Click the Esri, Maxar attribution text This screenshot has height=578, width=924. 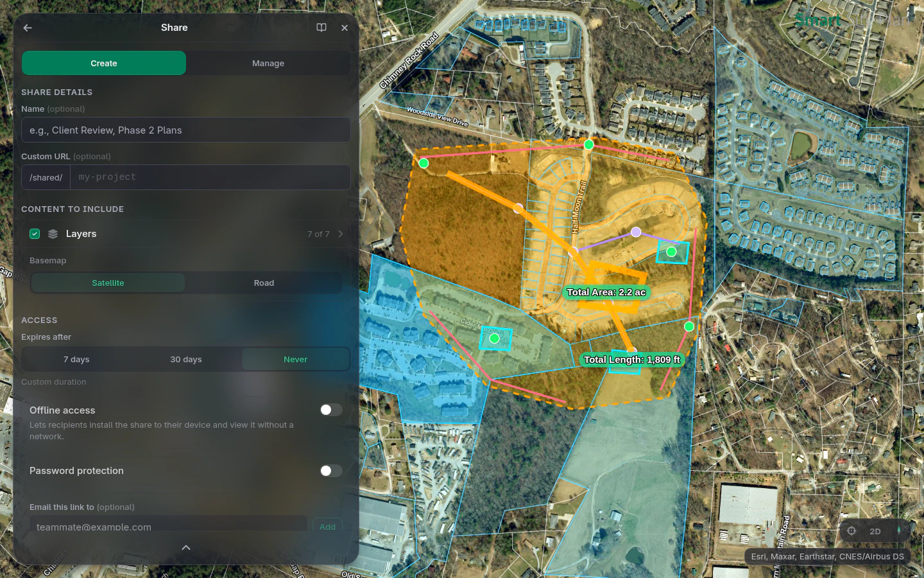[x=828, y=556]
